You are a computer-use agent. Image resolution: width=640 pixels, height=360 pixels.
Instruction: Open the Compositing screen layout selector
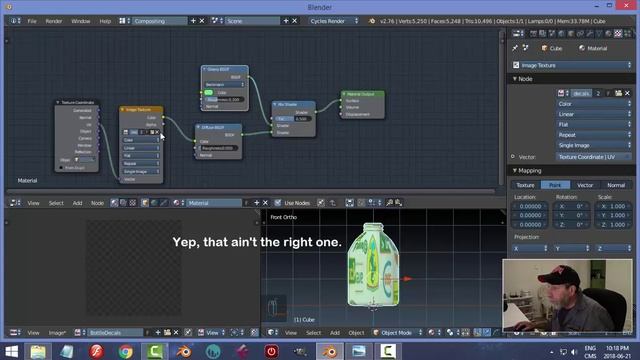[x=124, y=21]
